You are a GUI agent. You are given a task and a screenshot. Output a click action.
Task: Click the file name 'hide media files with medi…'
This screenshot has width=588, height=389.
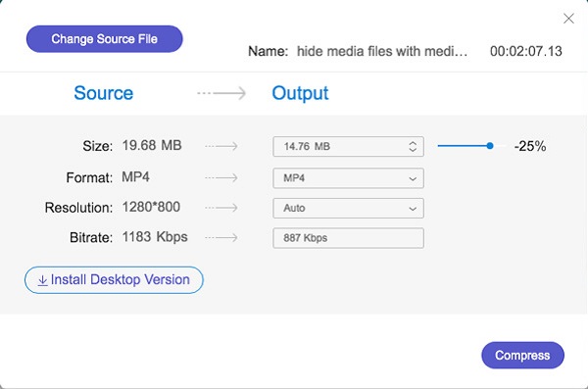pos(382,51)
